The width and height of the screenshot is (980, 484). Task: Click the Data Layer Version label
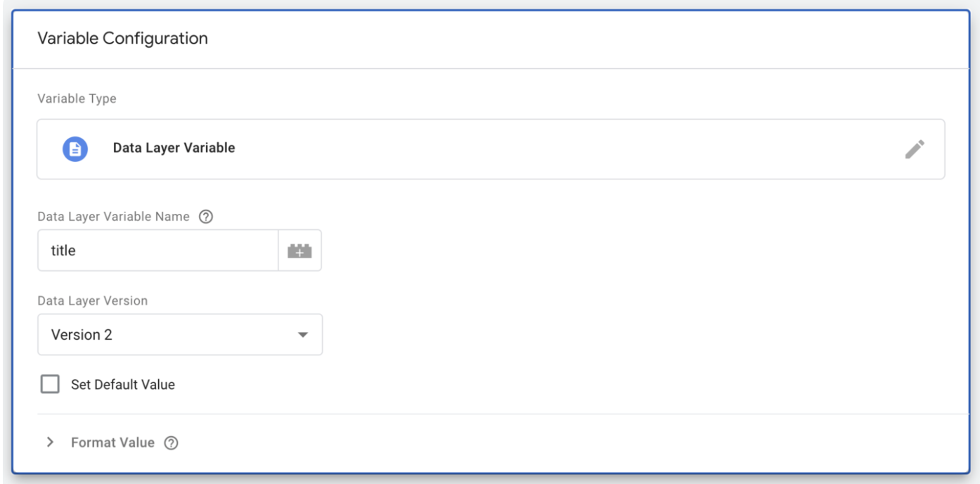tap(92, 300)
